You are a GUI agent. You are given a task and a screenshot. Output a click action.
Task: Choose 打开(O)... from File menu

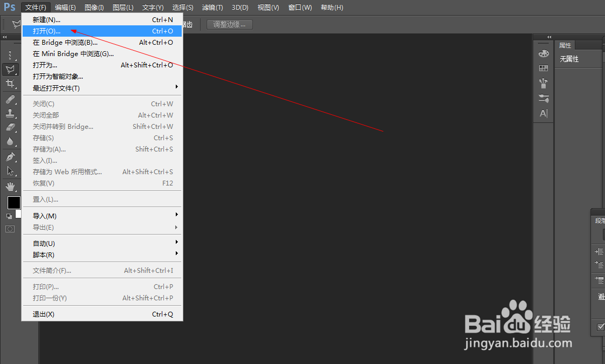point(102,31)
